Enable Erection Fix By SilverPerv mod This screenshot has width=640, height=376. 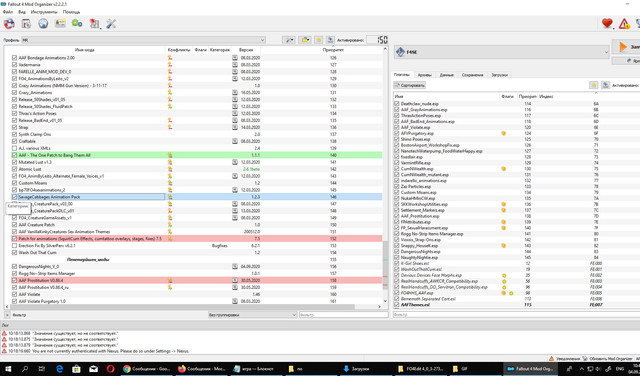point(14,246)
